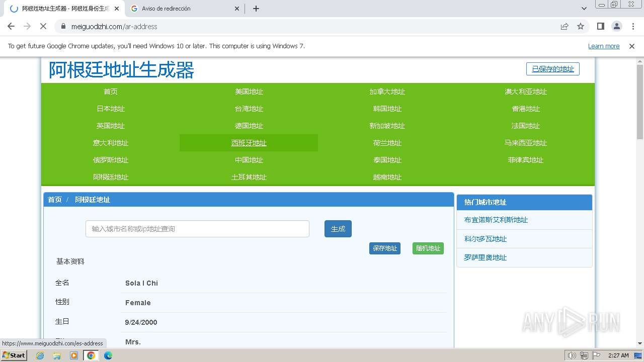Click the browser Forward arrow
The height and width of the screenshot is (362, 644).
pos(27,26)
